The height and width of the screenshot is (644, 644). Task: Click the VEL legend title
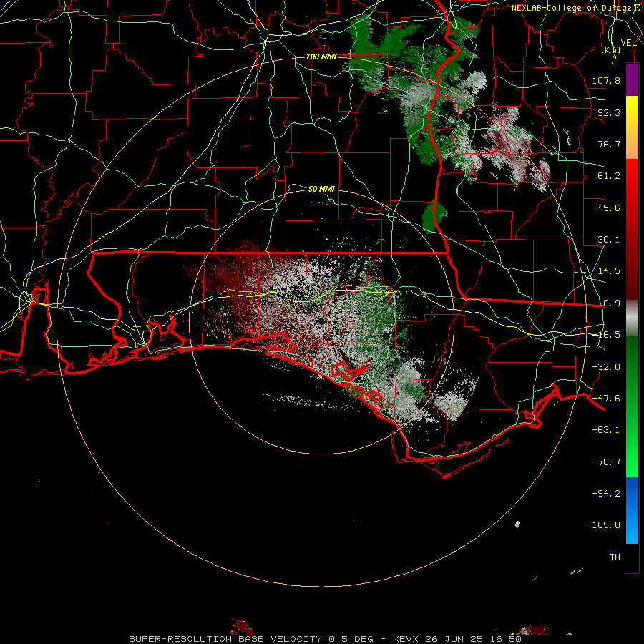tap(628, 42)
